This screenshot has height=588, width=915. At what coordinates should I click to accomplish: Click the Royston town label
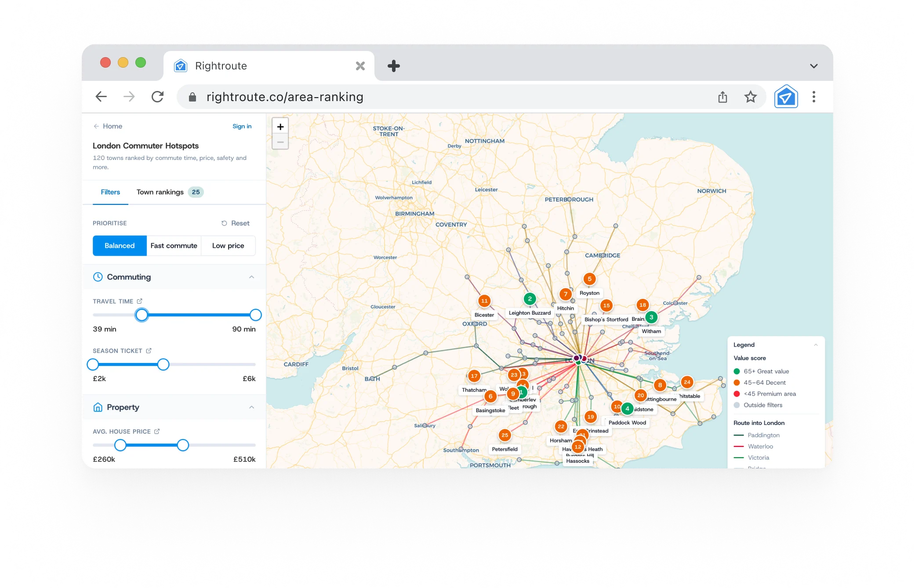(589, 293)
